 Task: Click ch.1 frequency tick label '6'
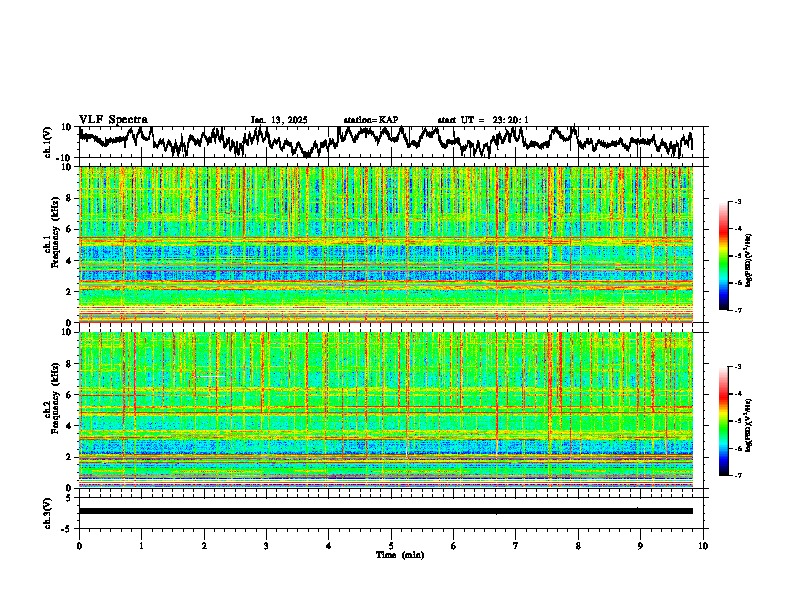point(70,229)
